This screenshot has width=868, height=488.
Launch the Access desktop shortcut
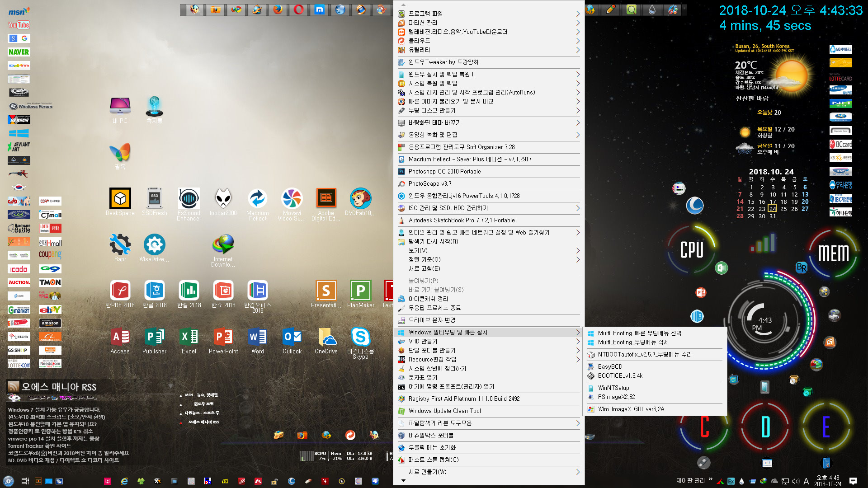(120, 340)
